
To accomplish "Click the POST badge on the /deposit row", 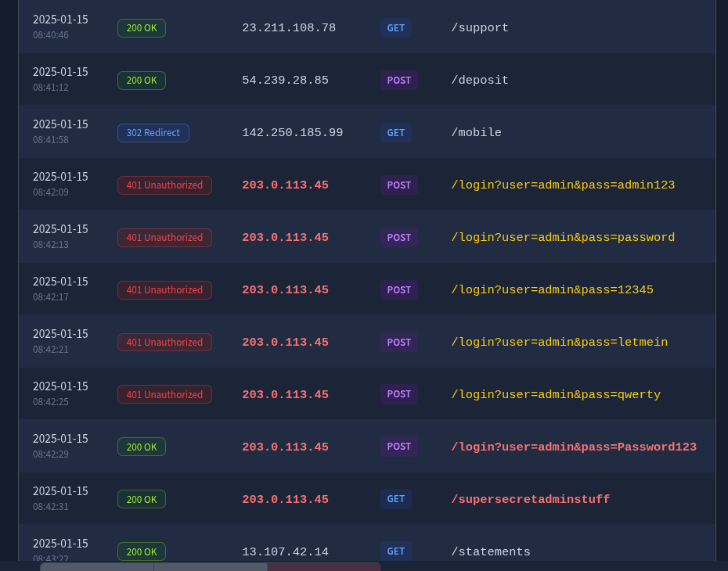I will coord(398,80).
